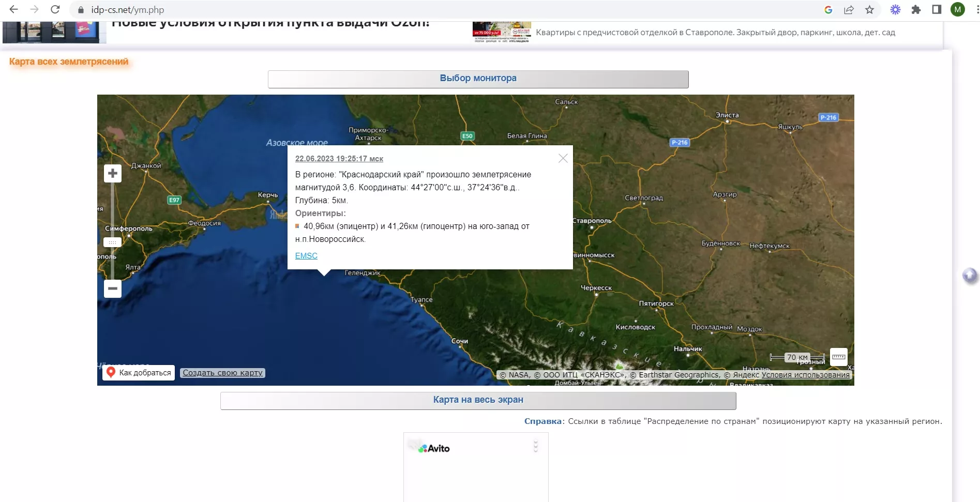Open the Создать свою карту link
The height and width of the screenshot is (502, 980).
click(222, 373)
